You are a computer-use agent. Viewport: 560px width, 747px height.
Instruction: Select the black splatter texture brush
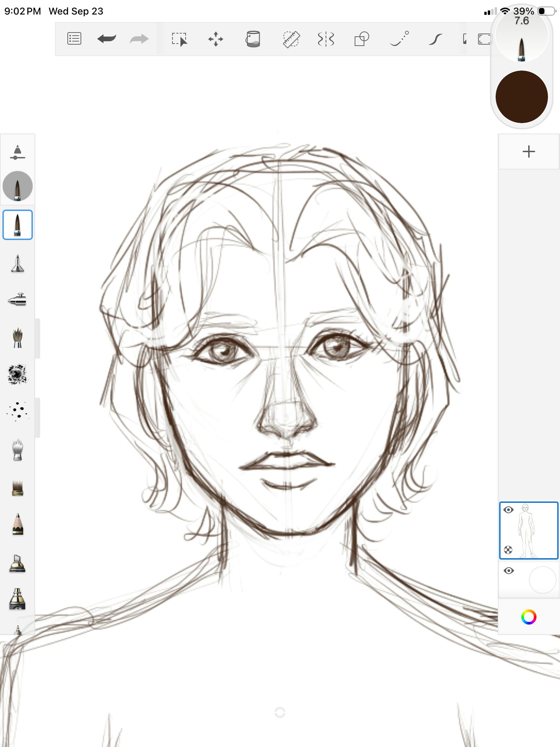point(18,374)
